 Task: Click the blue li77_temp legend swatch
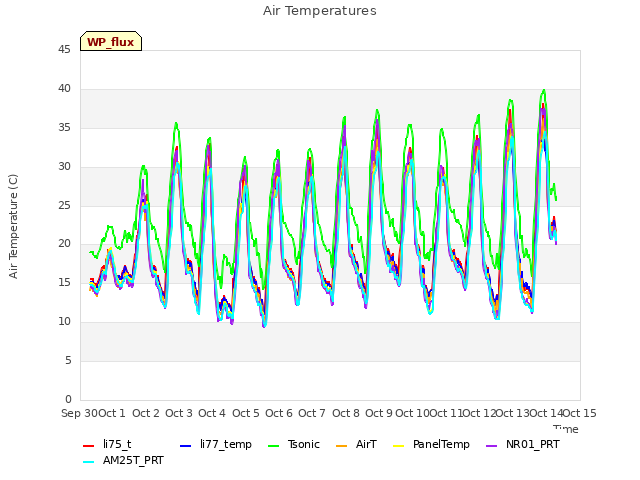186,446
